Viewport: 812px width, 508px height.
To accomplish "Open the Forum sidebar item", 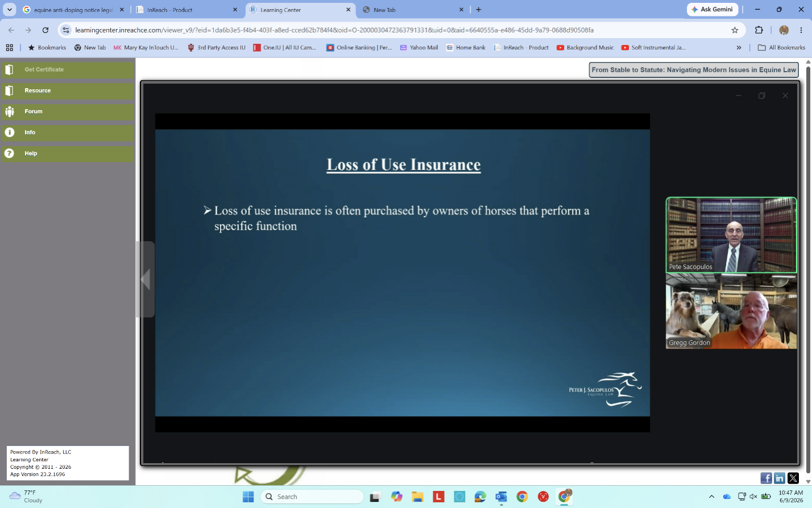I will [x=68, y=111].
